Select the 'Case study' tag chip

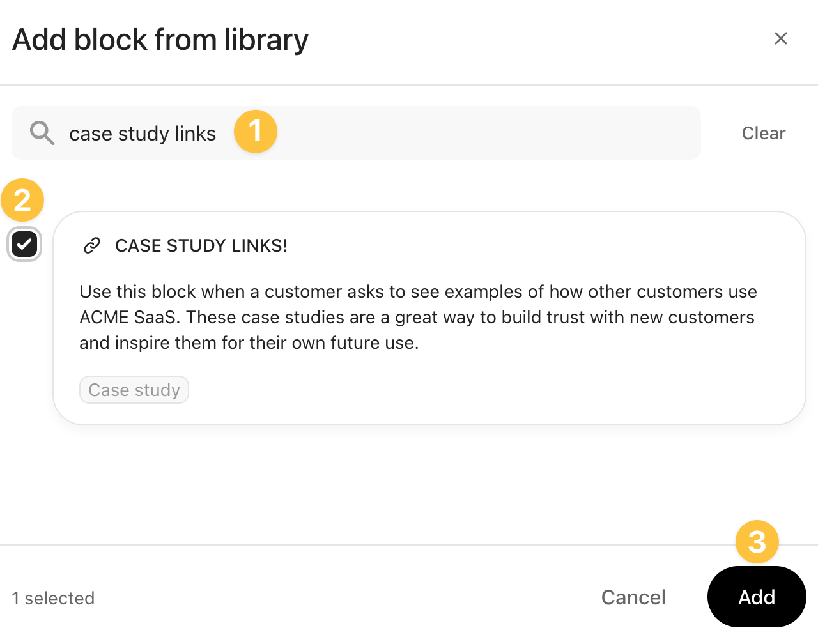(x=134, y=390)
